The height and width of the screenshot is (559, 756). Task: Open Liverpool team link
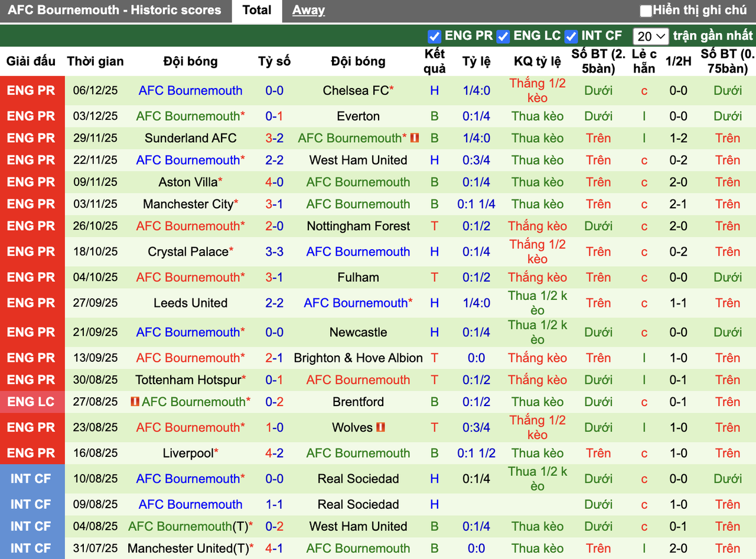(x=188, y=453)
